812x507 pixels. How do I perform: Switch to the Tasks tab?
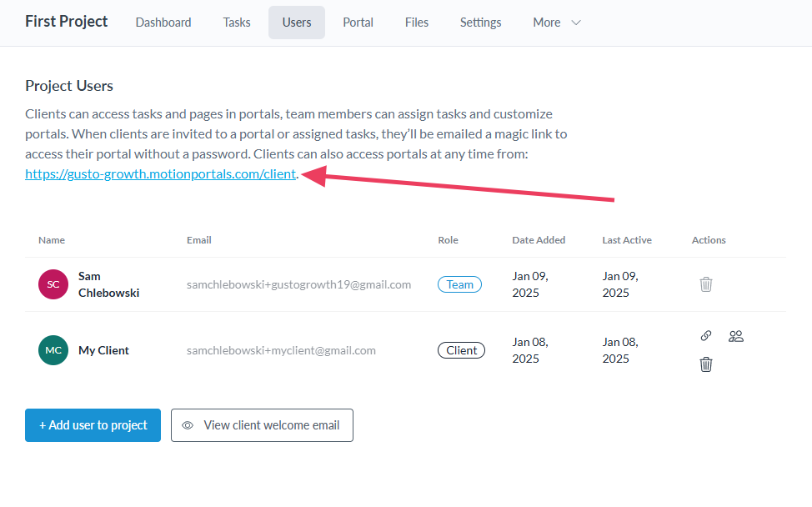(x=237, y=23)
